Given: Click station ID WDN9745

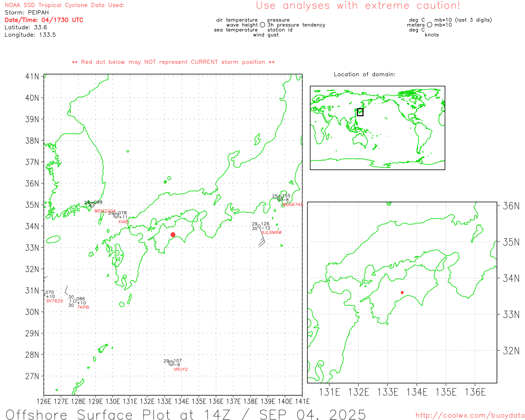Looking at the screenshot, I should (x=292, y=205).
